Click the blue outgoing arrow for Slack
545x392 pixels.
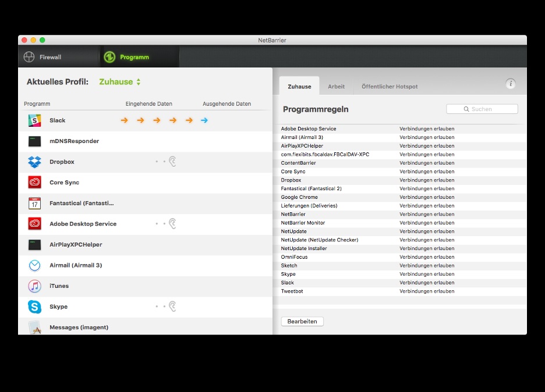204,120
